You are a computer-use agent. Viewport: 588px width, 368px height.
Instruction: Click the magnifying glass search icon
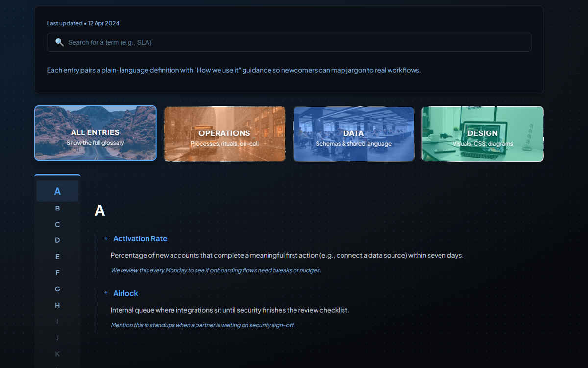[59, 42]
